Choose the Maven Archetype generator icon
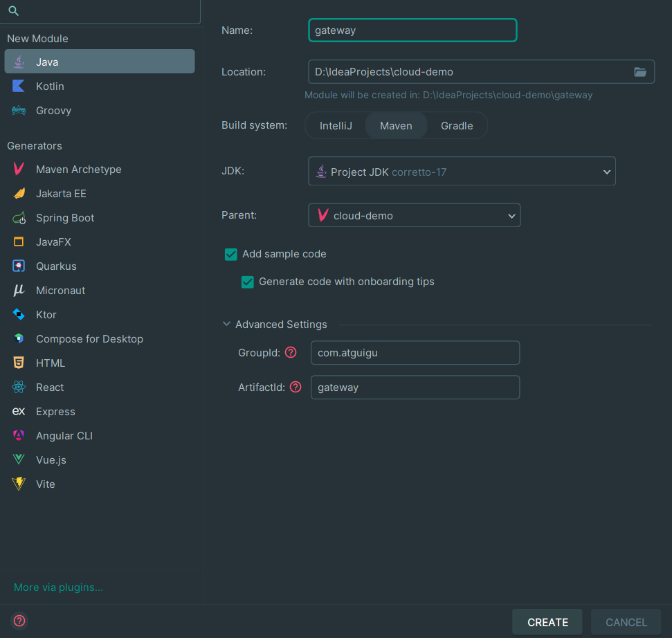 [x=19, y=169]
